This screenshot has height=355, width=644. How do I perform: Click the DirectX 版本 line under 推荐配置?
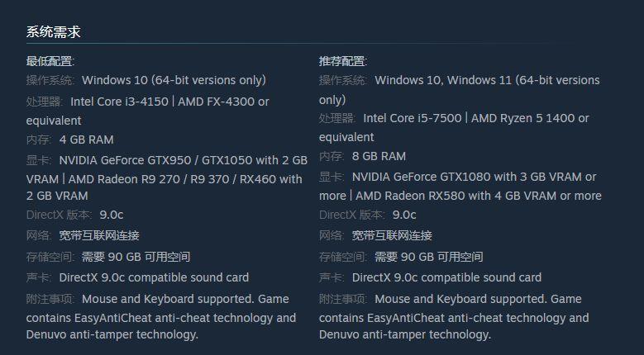367,215
